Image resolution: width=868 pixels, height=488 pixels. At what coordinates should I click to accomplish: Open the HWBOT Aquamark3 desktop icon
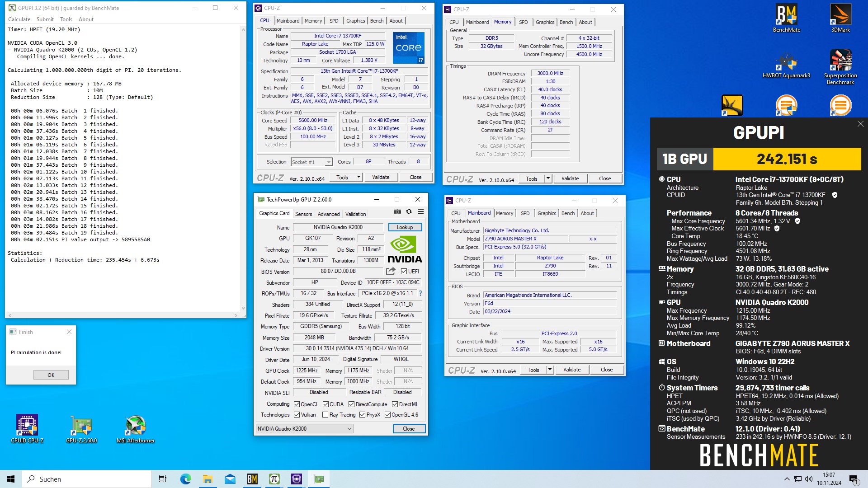coord(786,64)
